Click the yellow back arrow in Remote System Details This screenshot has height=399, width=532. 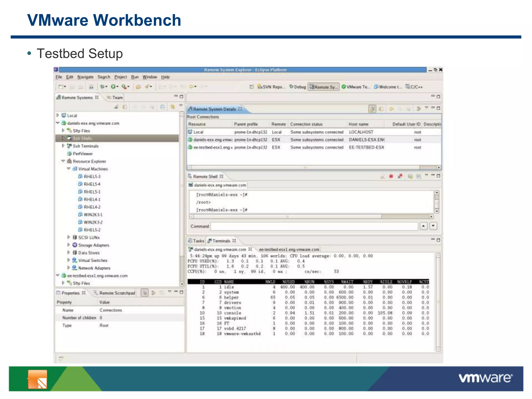click(391, 109)
